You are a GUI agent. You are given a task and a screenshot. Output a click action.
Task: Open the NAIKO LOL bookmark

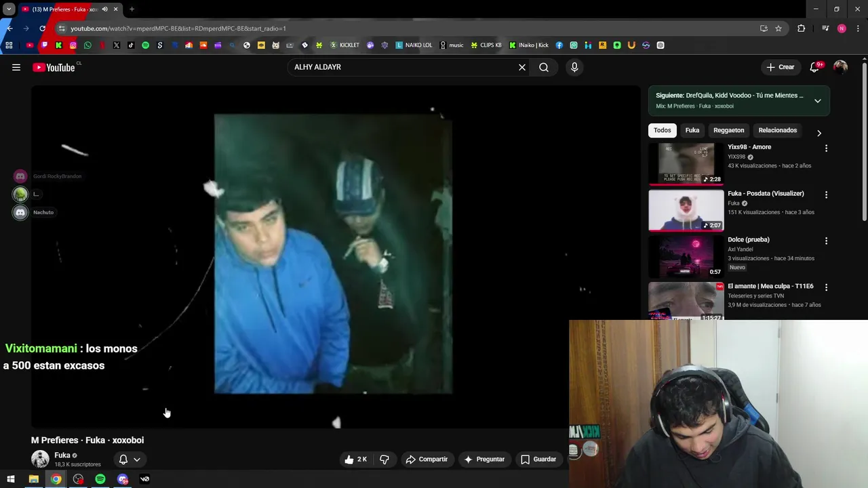click(414, 45)
